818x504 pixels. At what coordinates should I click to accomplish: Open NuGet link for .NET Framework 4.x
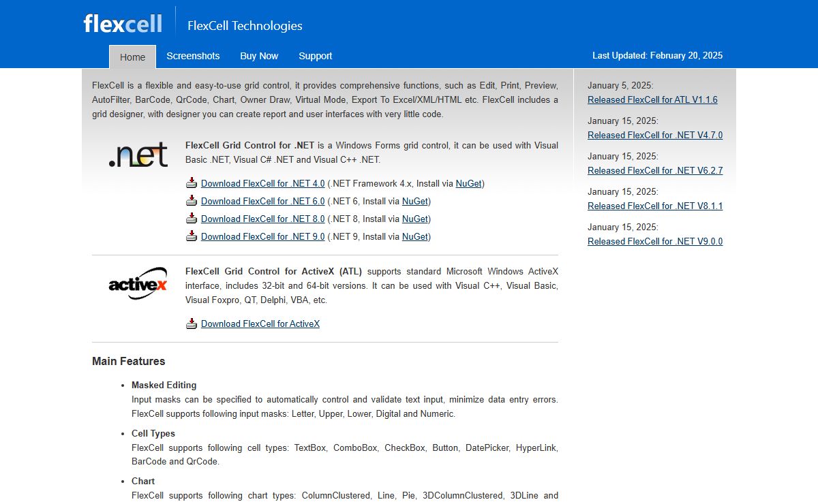click(468, 183)
